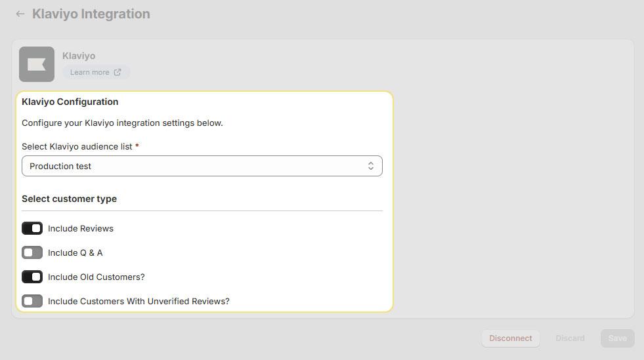This screenshot has width=644, height=360.
Task: Enable the Include Q & A toggle
Action: pyautogui.click(x=32, y=252)
